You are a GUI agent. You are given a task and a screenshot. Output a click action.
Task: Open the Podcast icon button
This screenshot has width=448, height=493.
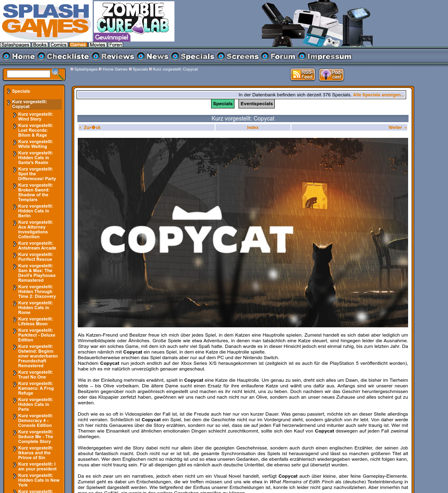click(x=331, y=75)
